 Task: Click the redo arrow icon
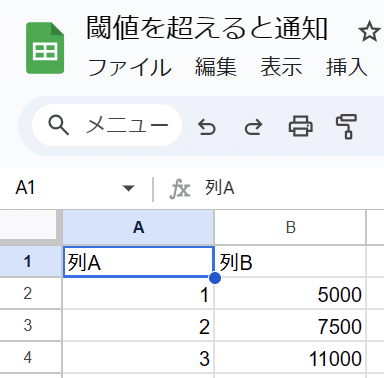(x=253, y=127)
